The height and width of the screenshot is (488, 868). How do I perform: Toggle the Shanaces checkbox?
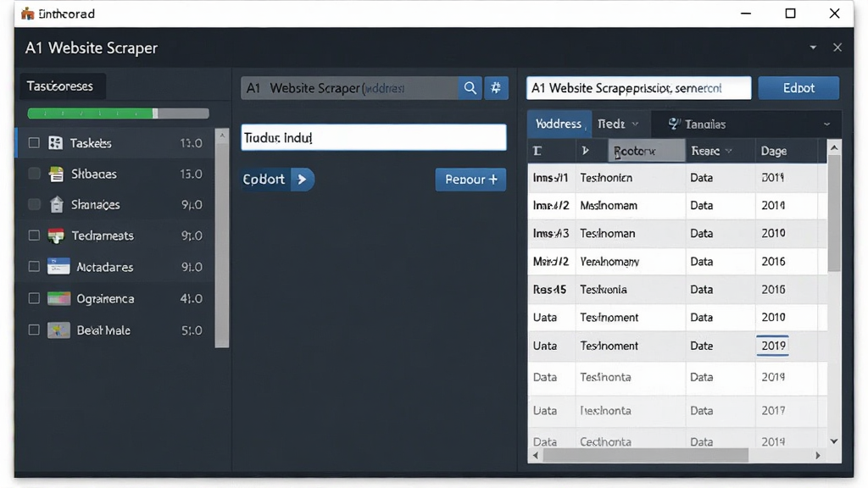tap(34, 205)
